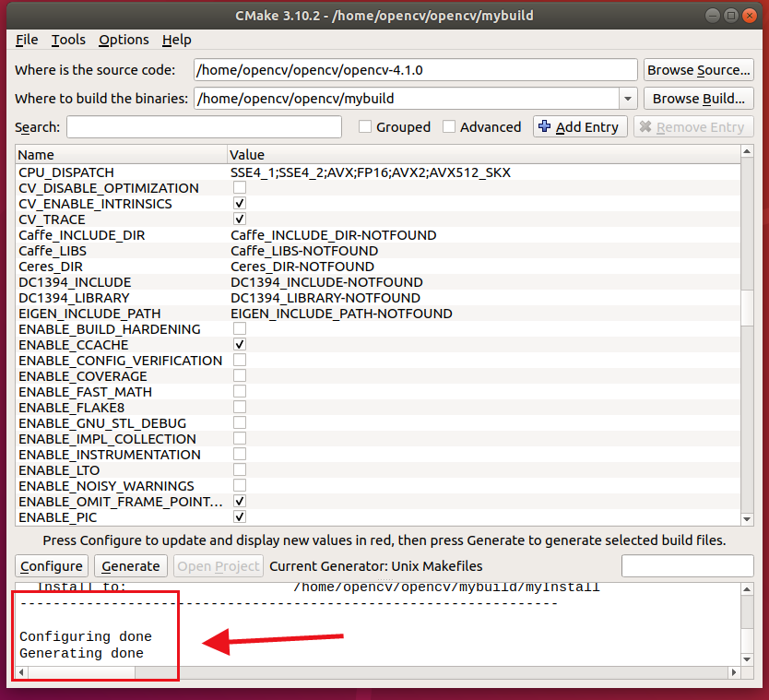Click DC1394_LIBRARY-NOTFOUND value
Viewport: 769px width, 700px height.
pyautogui.click(x=325, y=298)
